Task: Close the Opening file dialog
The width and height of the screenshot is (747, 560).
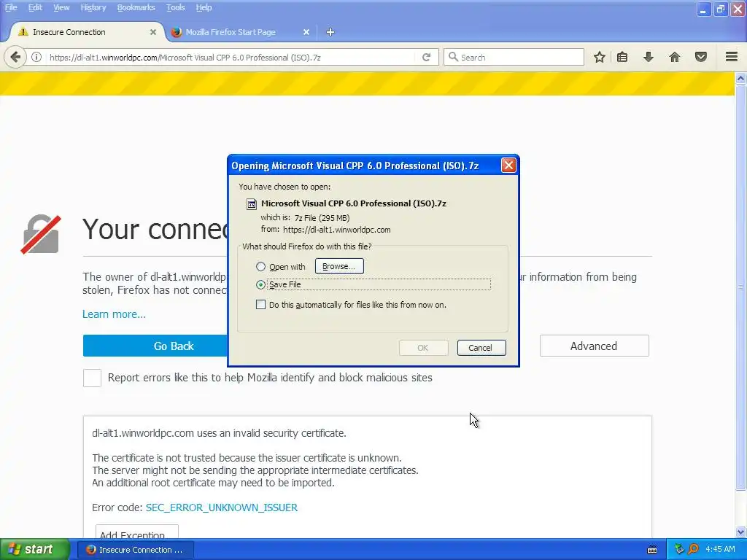Action: point(508,166)
